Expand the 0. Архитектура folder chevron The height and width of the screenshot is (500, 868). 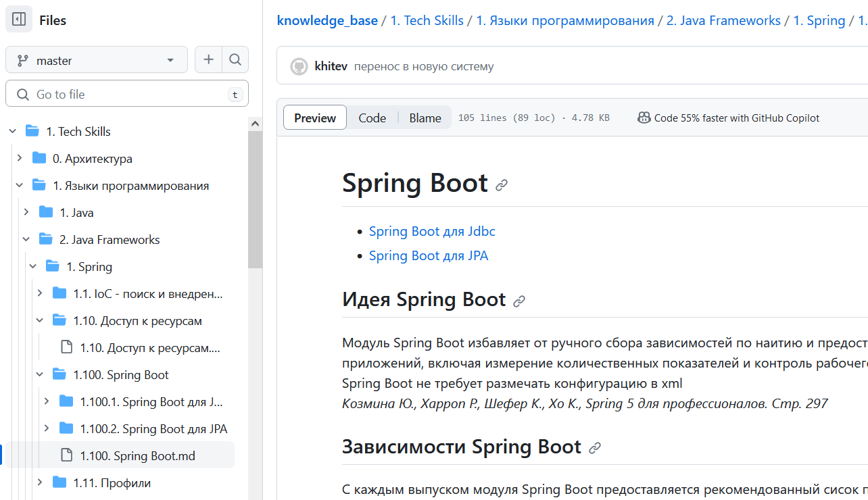coord(19,158)
